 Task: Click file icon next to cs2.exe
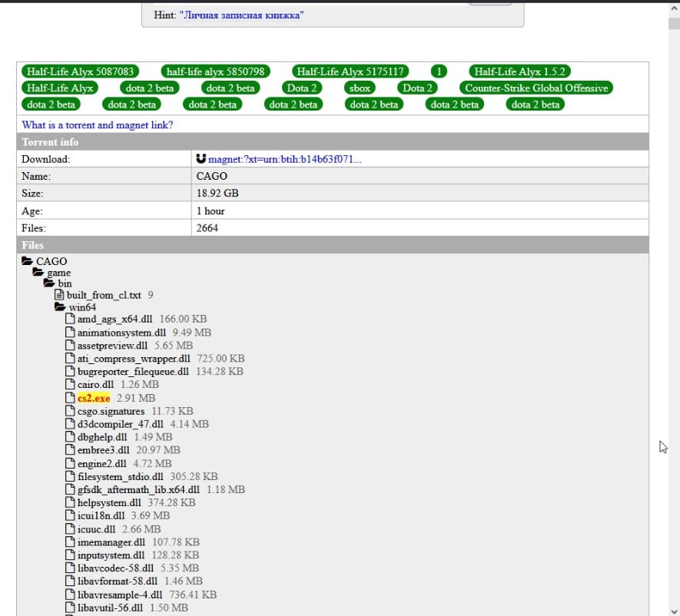pyautogui.click(x=70, y=398)
